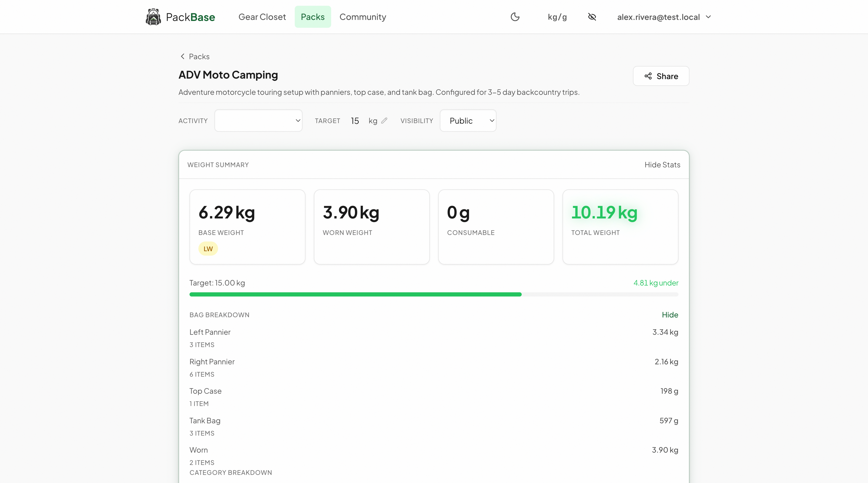Click target weight value 15
Image resolution: width=868 pixels, height=483 pixels.
[355, 121]
